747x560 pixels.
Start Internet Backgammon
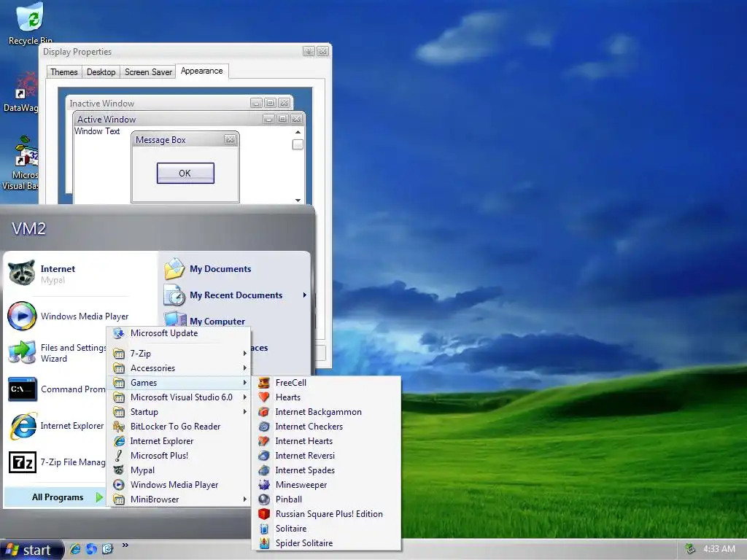[x=328, y=412]
